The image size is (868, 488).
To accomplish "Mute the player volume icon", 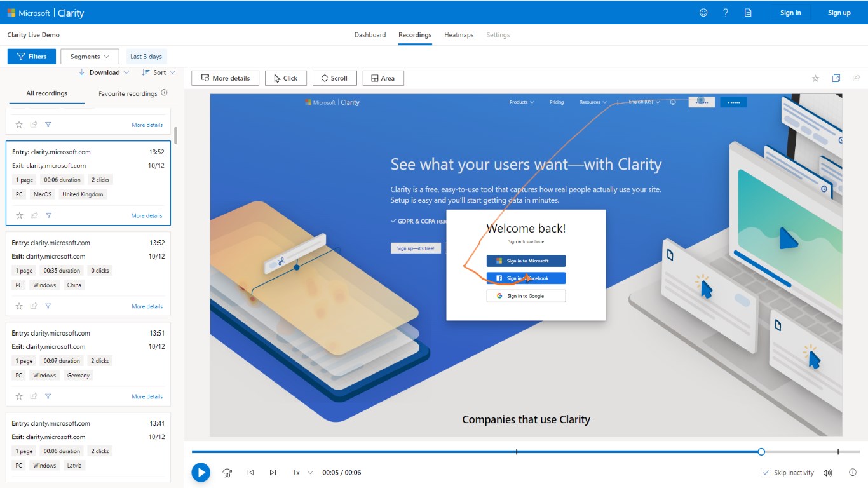I will coord(827,473).
